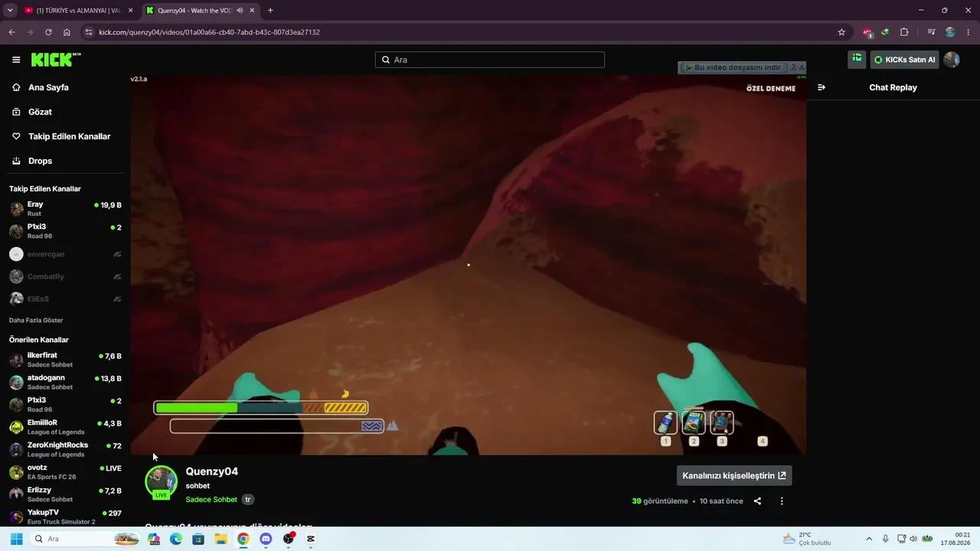Screen dimensions: 980x551
Task: Open the ad blocker extension
Action: (867, 32)
